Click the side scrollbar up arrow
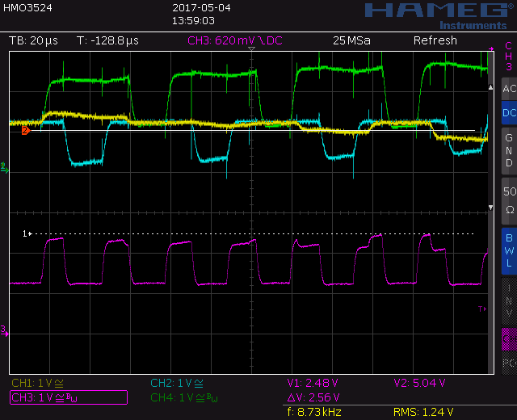 pyautogui.click(x=490, y=87)
